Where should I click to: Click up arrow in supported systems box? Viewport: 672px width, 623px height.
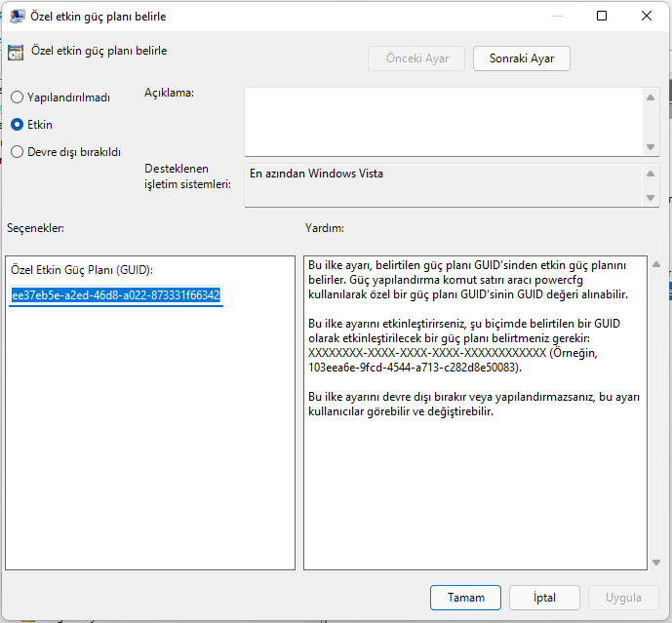point(651,174)
